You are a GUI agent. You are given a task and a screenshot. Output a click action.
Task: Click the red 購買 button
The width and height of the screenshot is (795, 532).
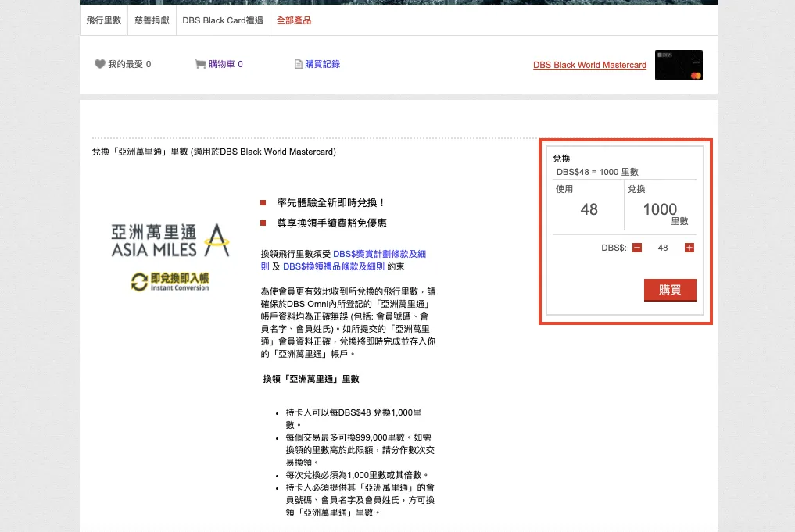tap(670, 290)
